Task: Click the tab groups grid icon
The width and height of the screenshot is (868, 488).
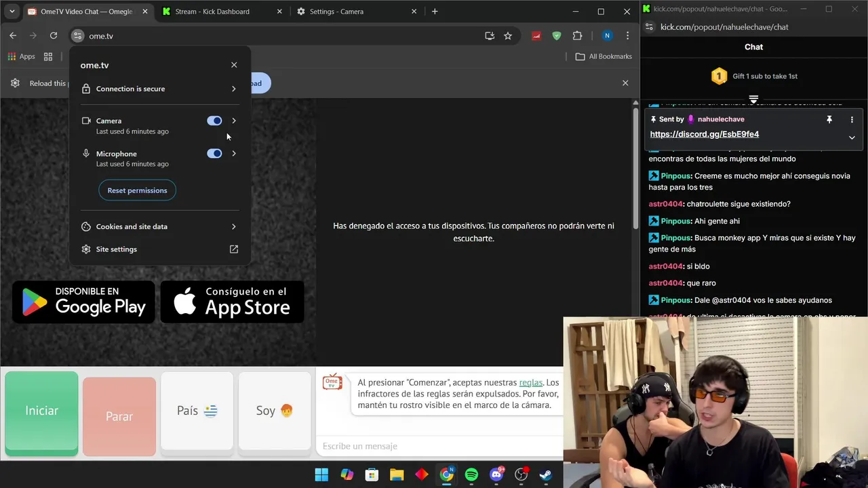Action: click(48, 56)
